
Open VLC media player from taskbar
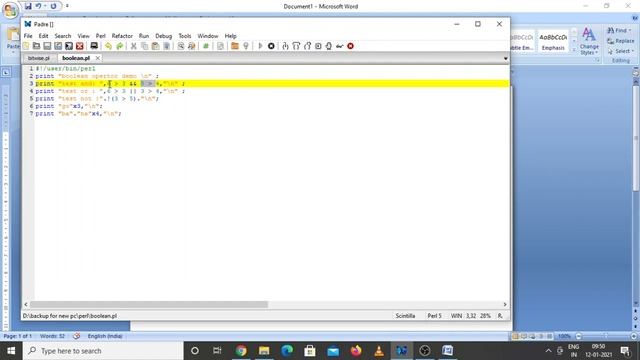point(379,351)
